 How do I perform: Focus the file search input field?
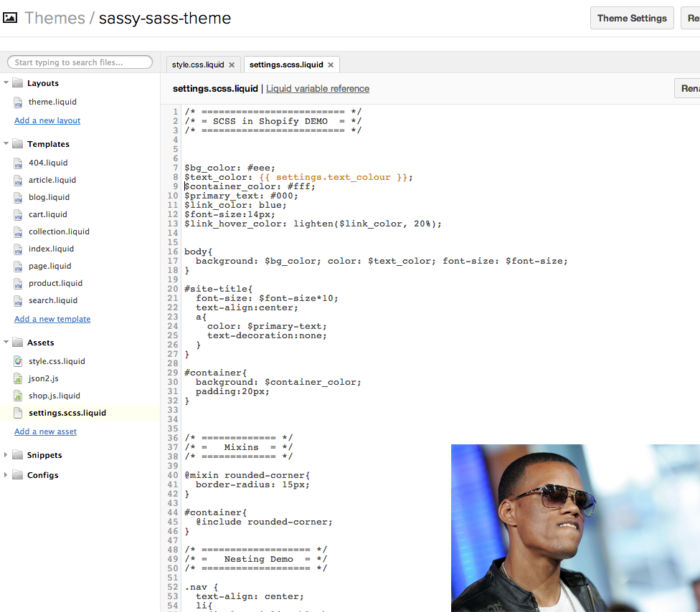(80, 62)
